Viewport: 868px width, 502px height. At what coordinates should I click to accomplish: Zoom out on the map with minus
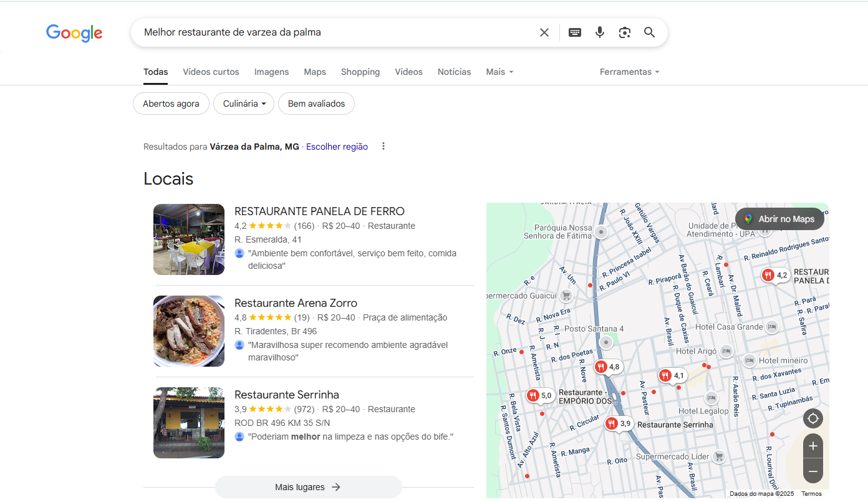(813, 471)
